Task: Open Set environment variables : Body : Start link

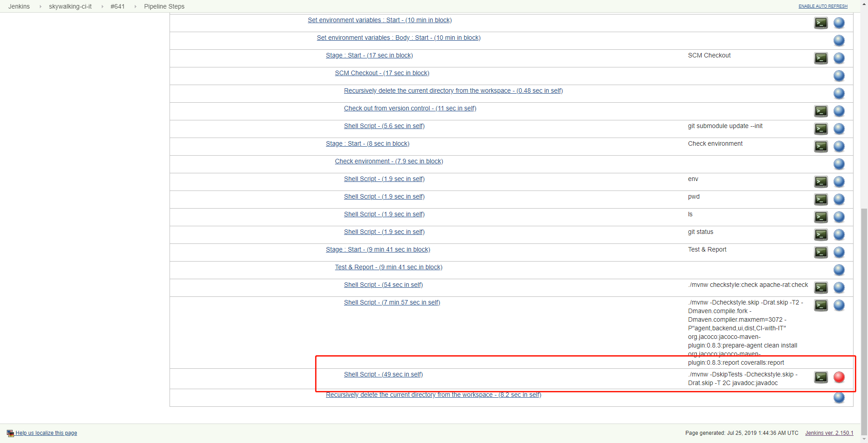Action: [x=399, y=38]
